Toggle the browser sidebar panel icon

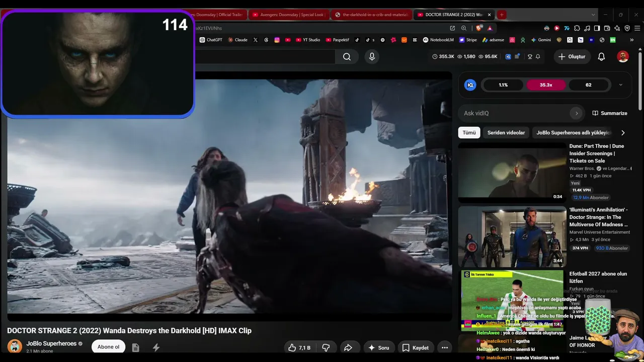(597, 28)
